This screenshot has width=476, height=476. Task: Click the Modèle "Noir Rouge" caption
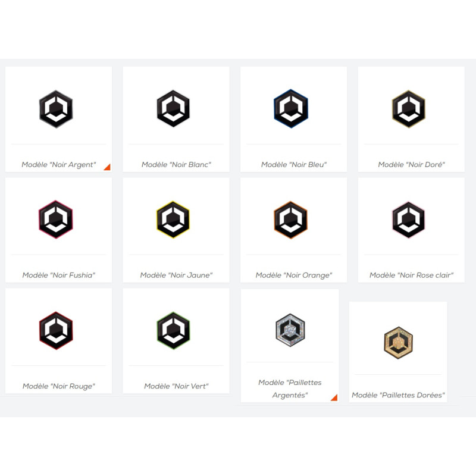[x=58, y=386]
